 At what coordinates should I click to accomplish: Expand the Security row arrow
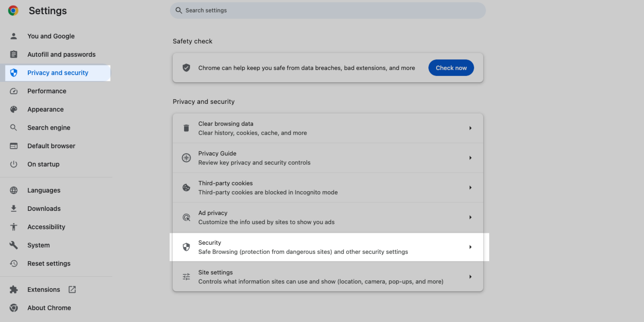pyautogui.click(x=470, y=247)
